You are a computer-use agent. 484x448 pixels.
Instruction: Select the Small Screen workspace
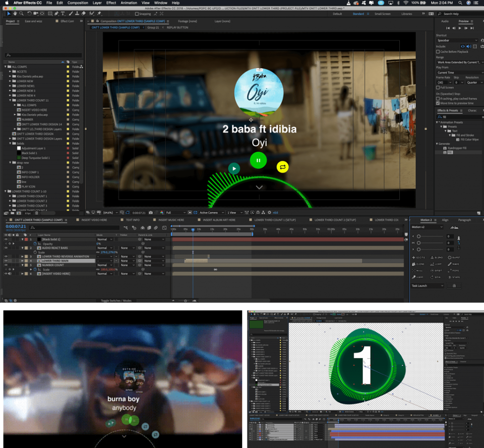coord(383,14)
